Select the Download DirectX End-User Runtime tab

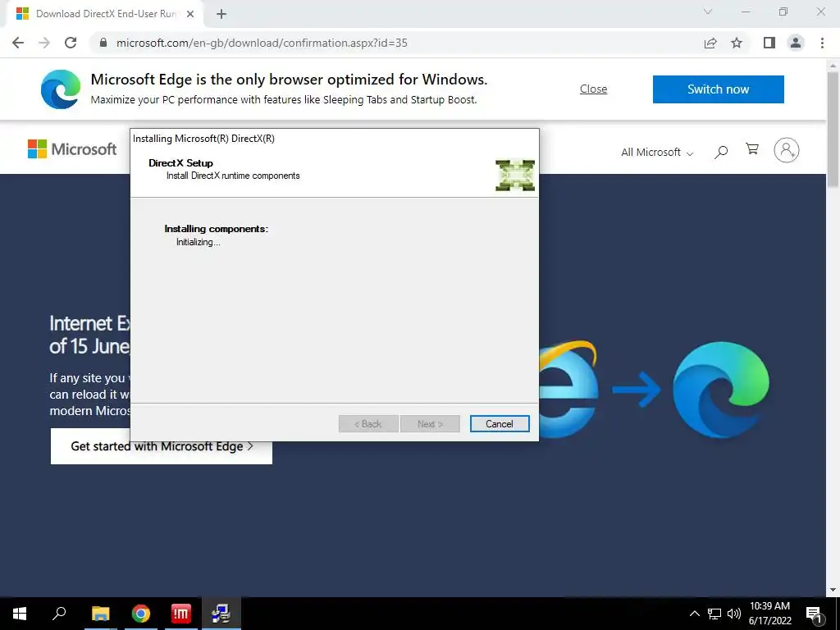tap(105, 14)
